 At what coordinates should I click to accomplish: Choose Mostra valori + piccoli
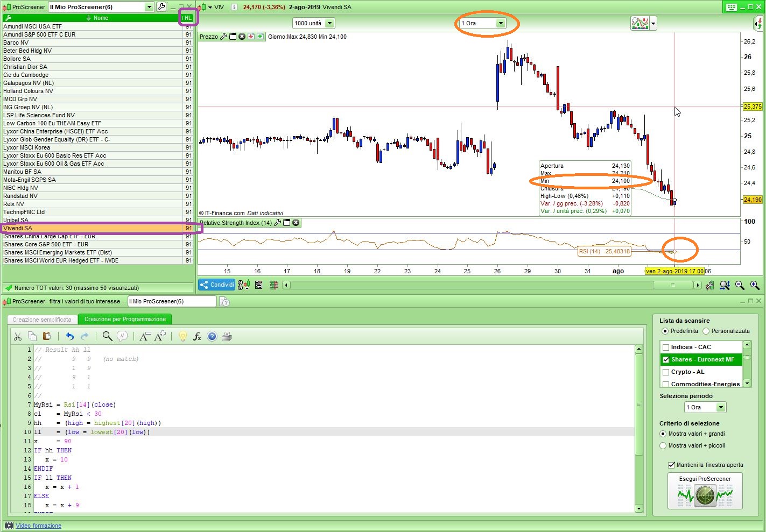[663, 446]
